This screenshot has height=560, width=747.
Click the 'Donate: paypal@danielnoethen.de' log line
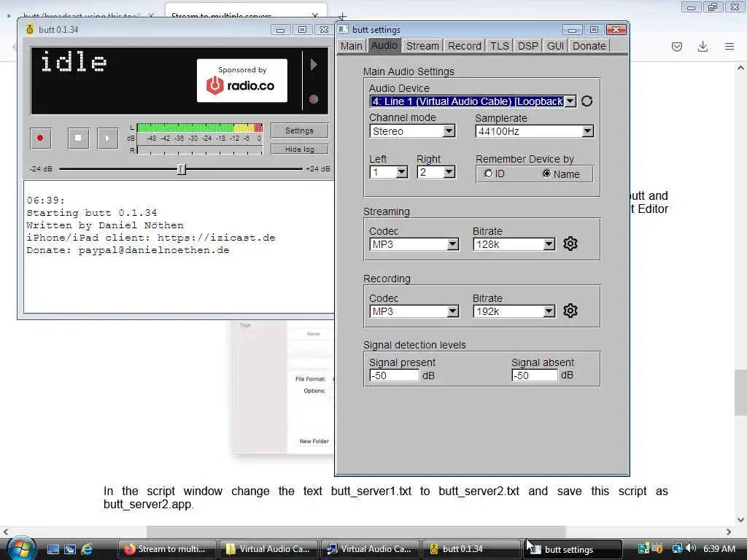point(128,250)
